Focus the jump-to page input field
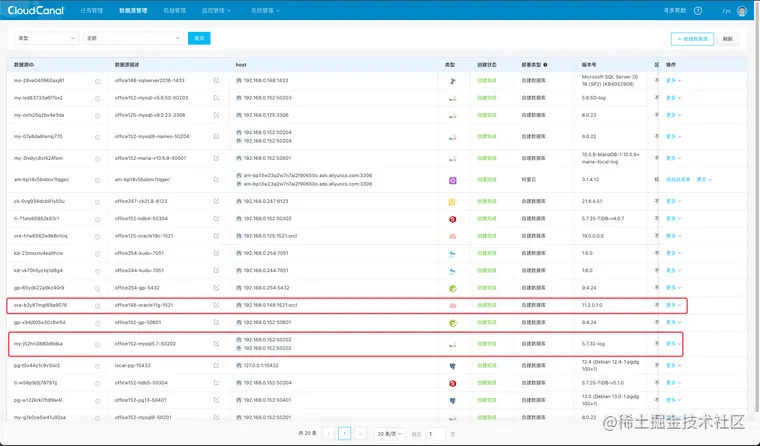 pos(436,433)
